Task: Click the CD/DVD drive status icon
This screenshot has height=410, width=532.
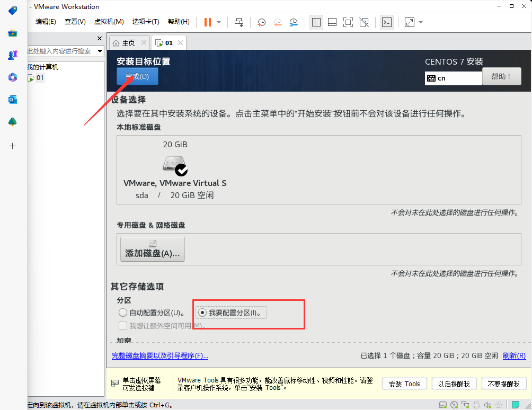Action: click(x=454, y=405)
